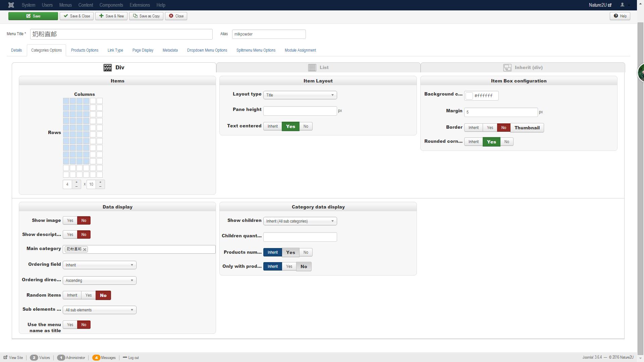Open the Extensions menu

coord(140,5)
